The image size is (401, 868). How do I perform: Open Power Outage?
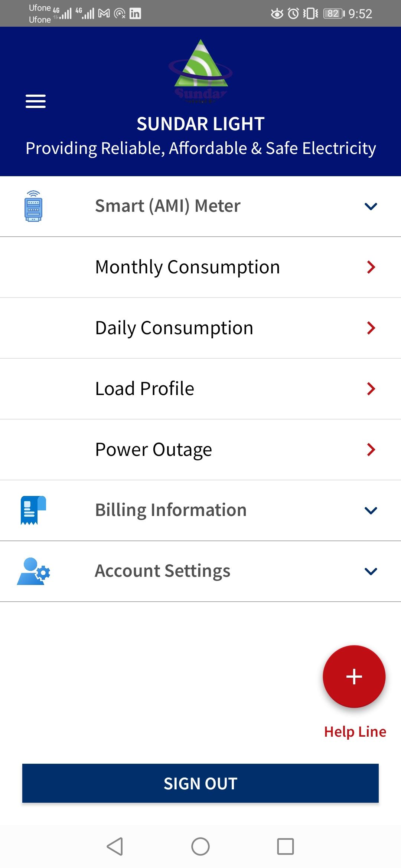(200, 450)
